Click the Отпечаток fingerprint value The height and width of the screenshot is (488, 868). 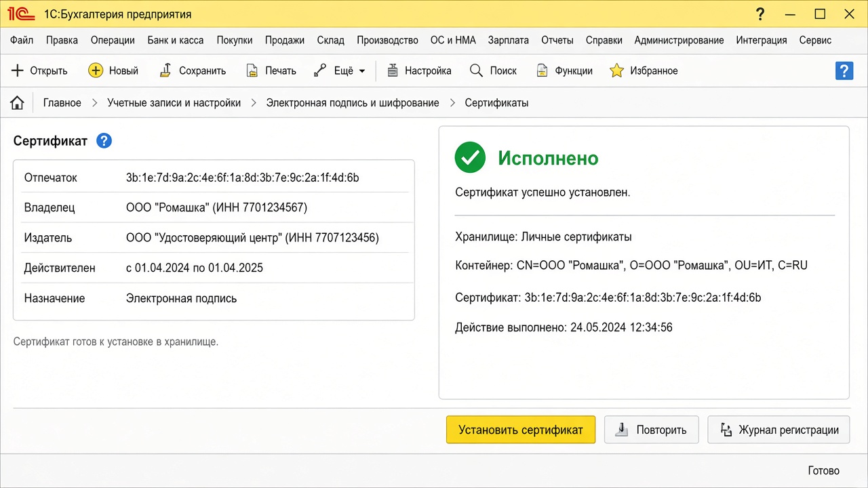pyautogui.click(x=243, y=178)
